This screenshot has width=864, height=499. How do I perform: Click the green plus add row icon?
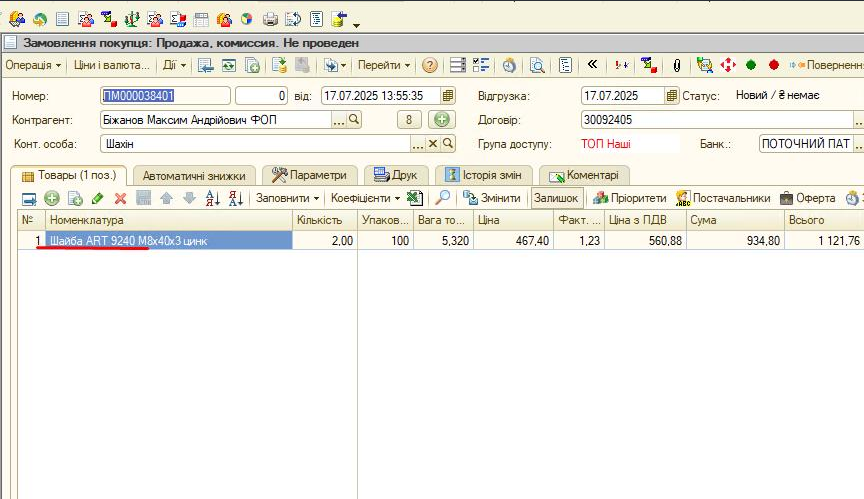52,198
